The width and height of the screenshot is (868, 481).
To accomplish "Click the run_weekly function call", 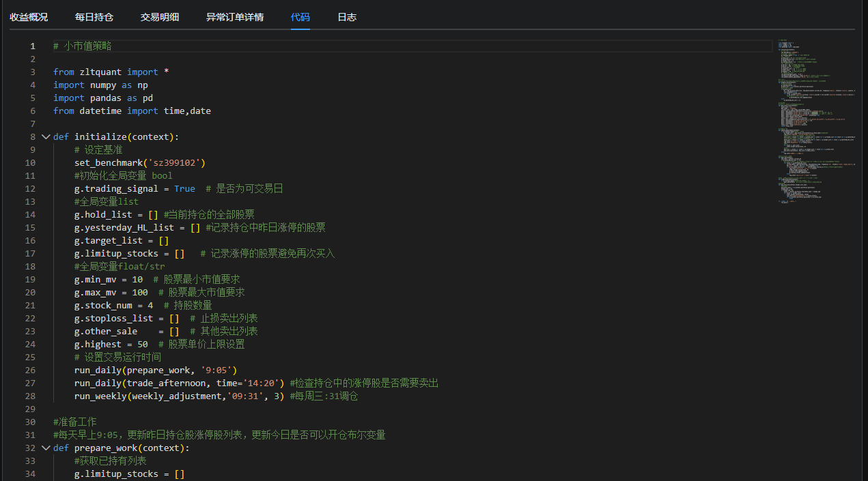I will click(x=101, y=396).
